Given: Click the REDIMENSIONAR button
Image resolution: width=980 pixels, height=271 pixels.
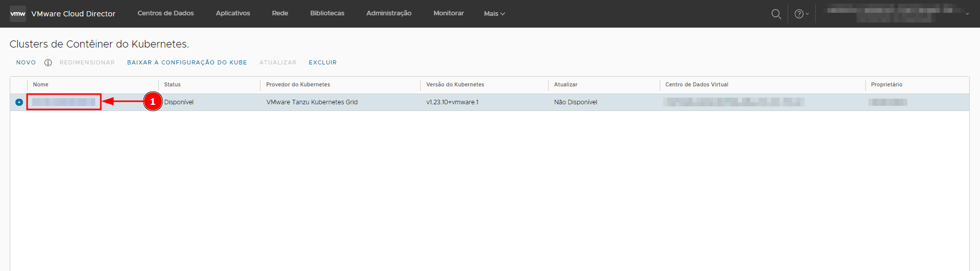Looking at the screenshot, I should point(87,62).
